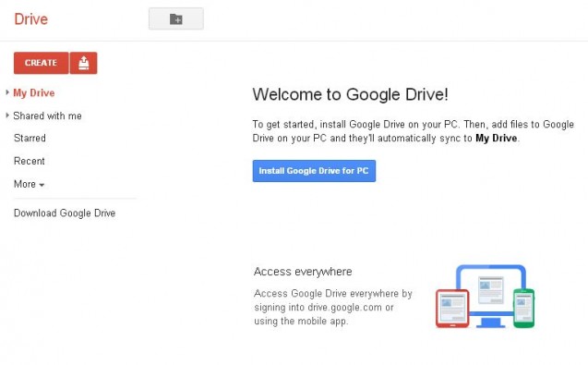
Task: Click the red tablet device icon
Action: (452, 309)
